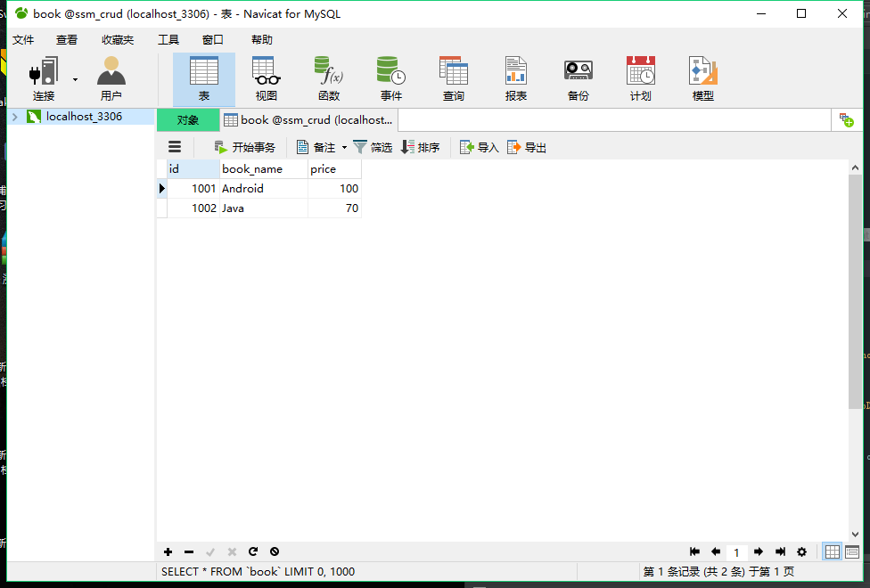
Task: Select the 模型 (Model) icon
Action: (x=702, y=79)
